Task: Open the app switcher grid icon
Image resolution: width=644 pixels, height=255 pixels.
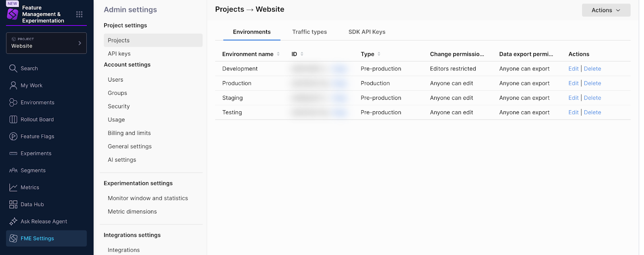Action: tap(79, 14)
